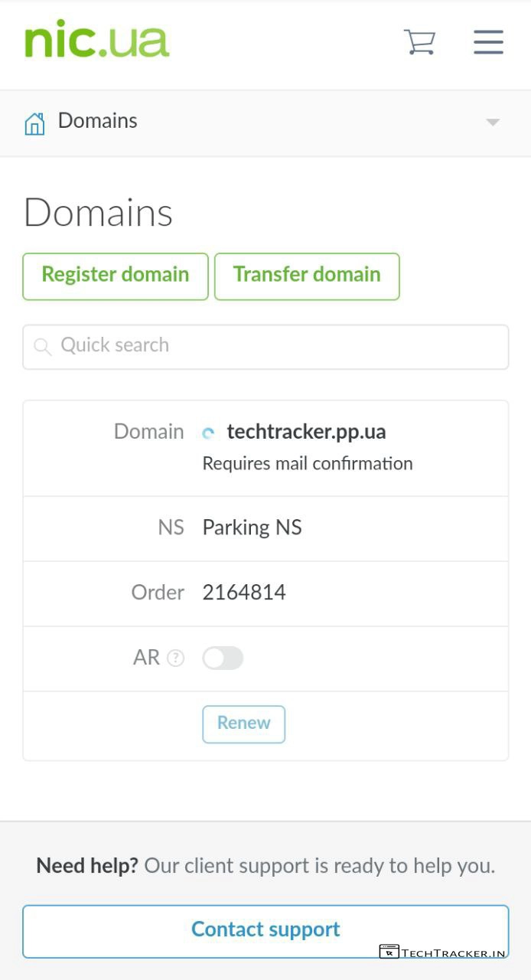Open the AR help question mark
This screenshot has height=980, width=531.
176,658
